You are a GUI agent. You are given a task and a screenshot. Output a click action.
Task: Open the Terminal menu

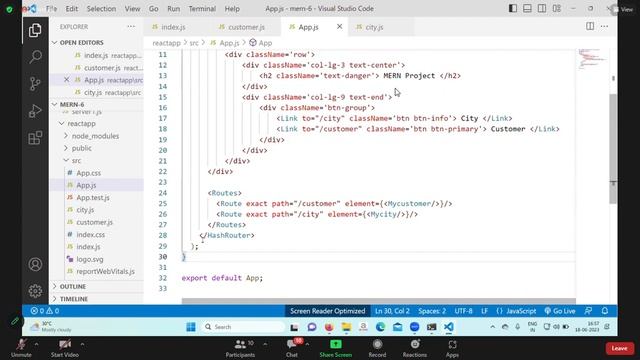click(x=202, y=9)
